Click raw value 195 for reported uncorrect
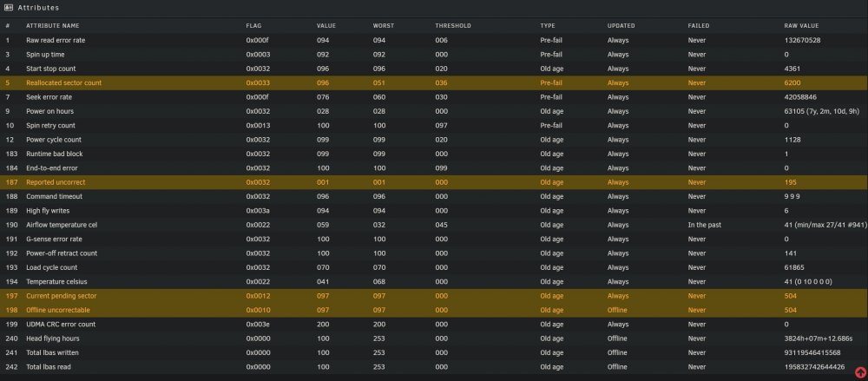The height and width of the screenshot is (381, 868). pyautogui.click(x=790, y=182)
